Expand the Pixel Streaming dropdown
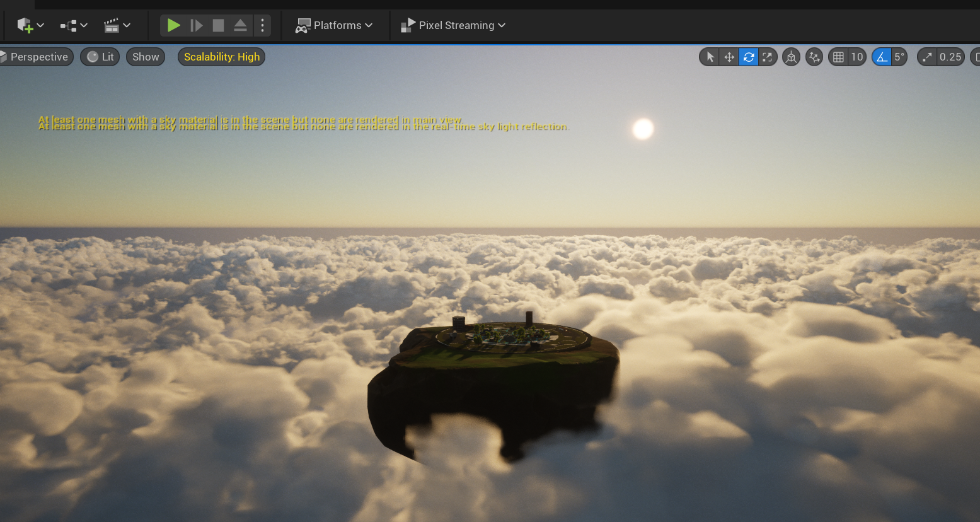The image size is (980, 522). tap(453, 25)
